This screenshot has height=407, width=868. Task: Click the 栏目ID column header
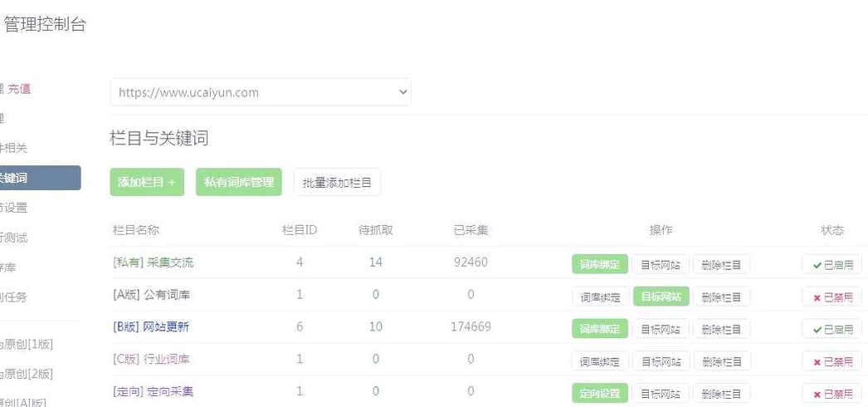click(x=300, y=230)
